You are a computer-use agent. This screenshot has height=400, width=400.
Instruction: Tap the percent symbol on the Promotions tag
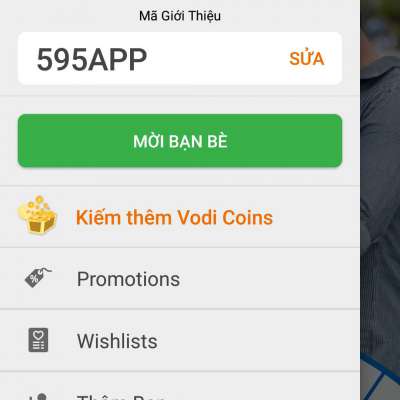coord(34,279)
